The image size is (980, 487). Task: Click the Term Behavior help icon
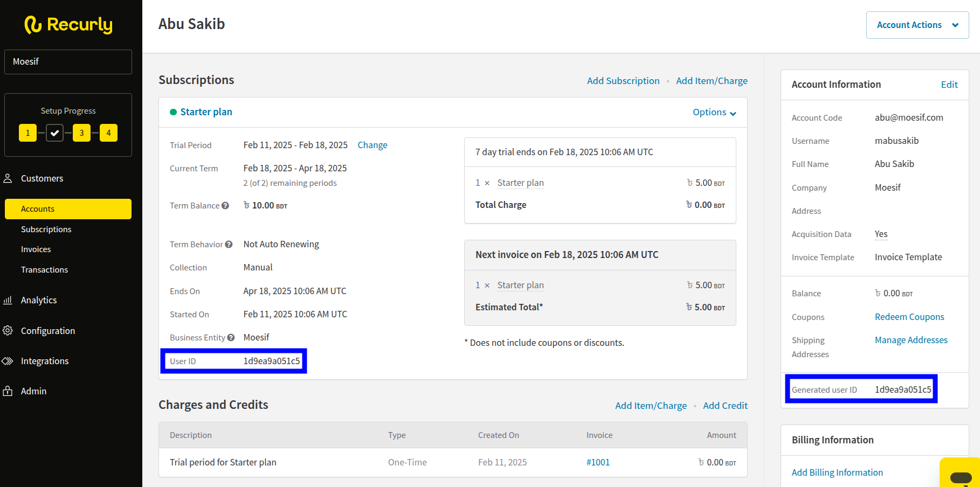click(x=229, y=245)
